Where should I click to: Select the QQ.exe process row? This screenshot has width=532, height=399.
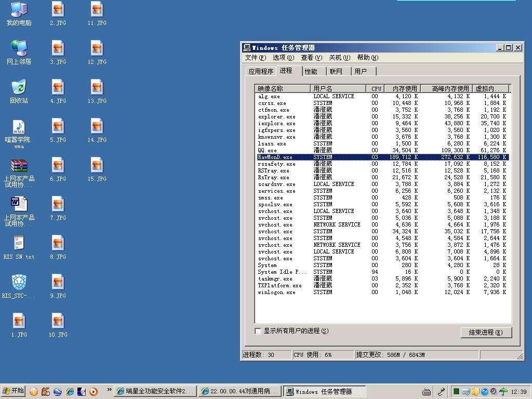(x=268, y=151)
